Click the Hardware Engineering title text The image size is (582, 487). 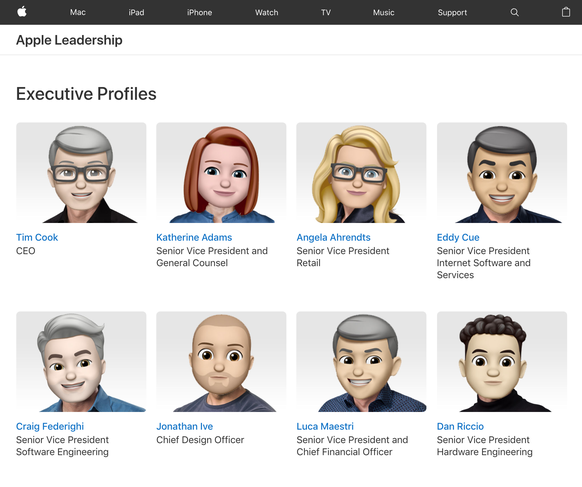(x=484, y=452)
